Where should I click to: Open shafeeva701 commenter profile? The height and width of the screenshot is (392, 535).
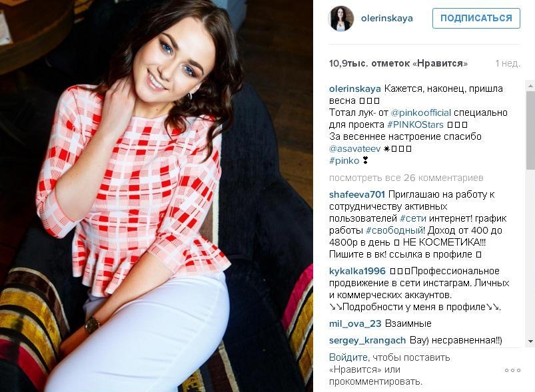point(357,194)
